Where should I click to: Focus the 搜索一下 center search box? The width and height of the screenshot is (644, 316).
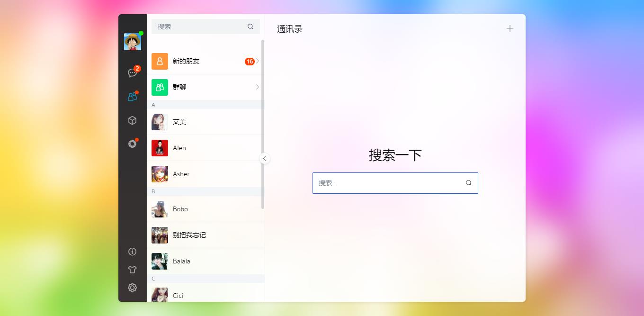click(x=395, y=183)
